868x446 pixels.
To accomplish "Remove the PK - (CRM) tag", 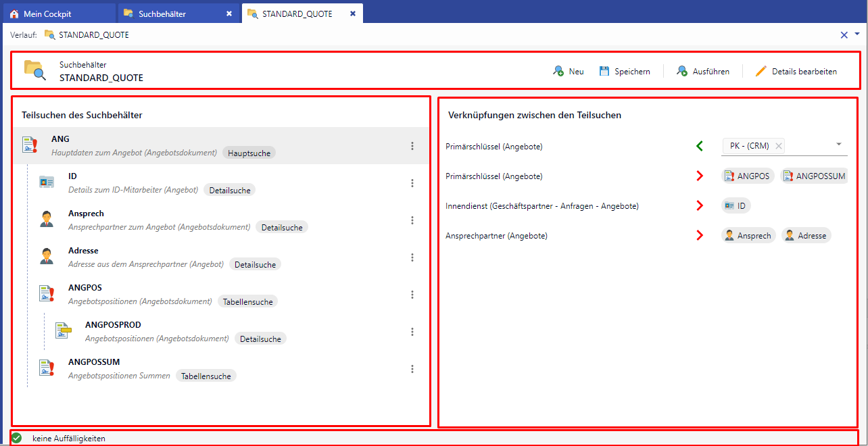I will point(779,146).
